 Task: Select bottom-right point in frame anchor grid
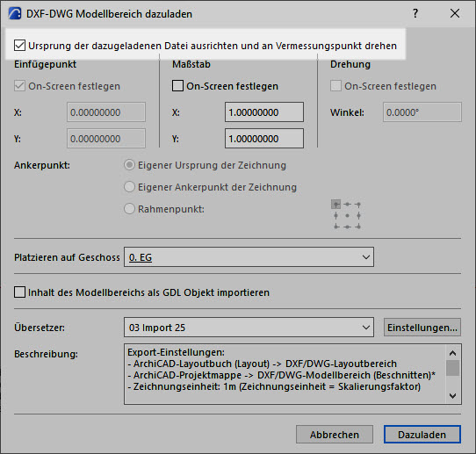click(358, 227)
